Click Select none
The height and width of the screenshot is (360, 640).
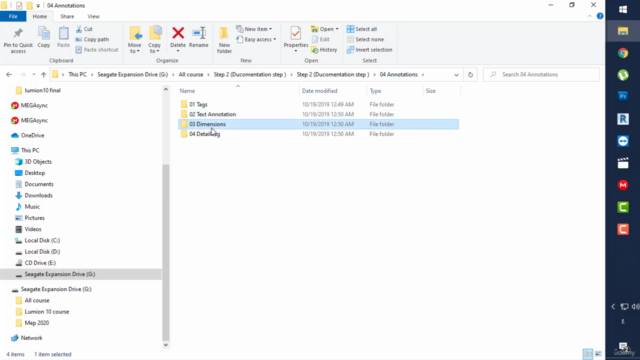(x=365, y=40)
